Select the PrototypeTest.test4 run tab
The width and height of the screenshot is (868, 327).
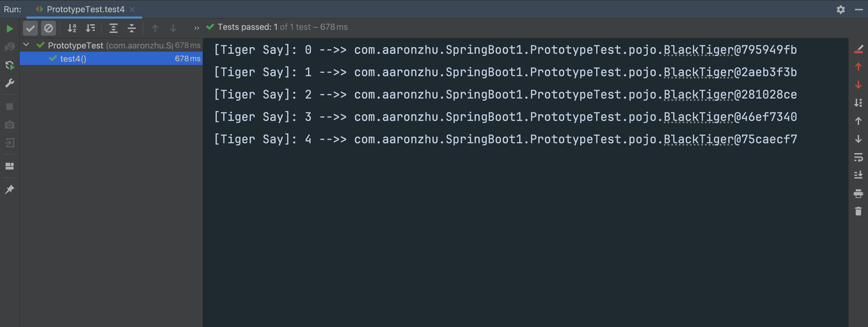pos(85,10)
